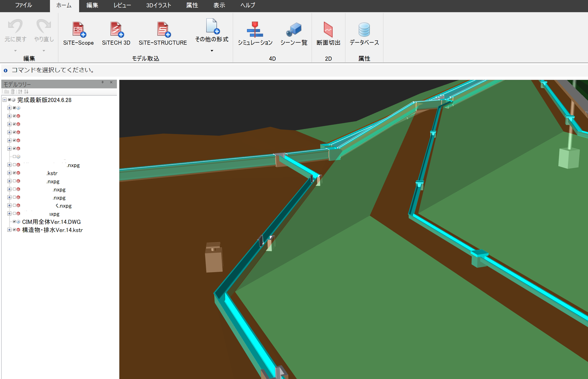Screen dimensions: 588x379
Task: Click the その他の形式 import icon
Action: (x=212, y=26)
